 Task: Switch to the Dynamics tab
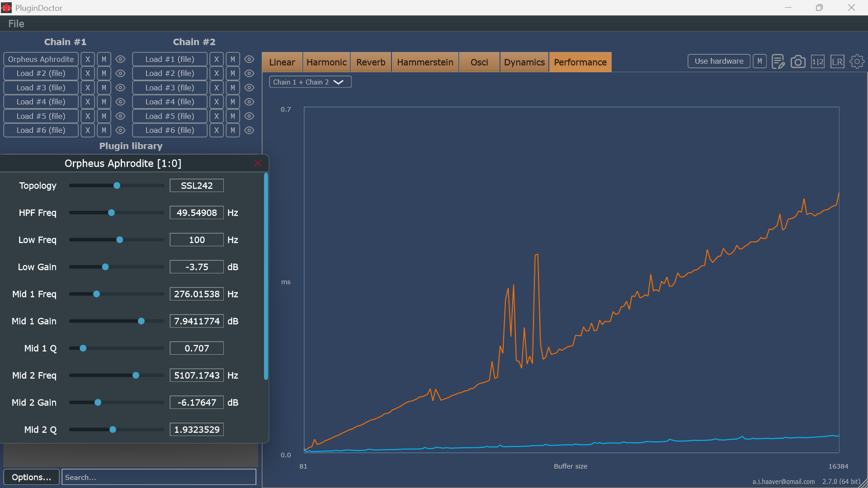coord(524,62)
